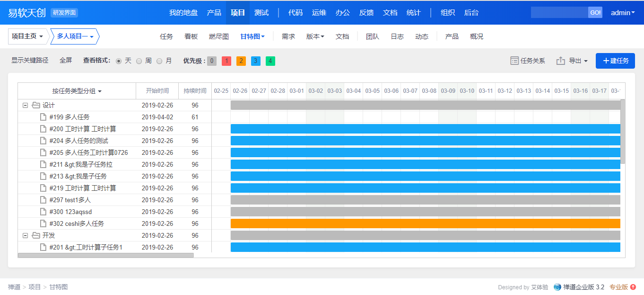Click the 开发 folder icon
Viewport: 644px width, 295px height.
point(35,235)
